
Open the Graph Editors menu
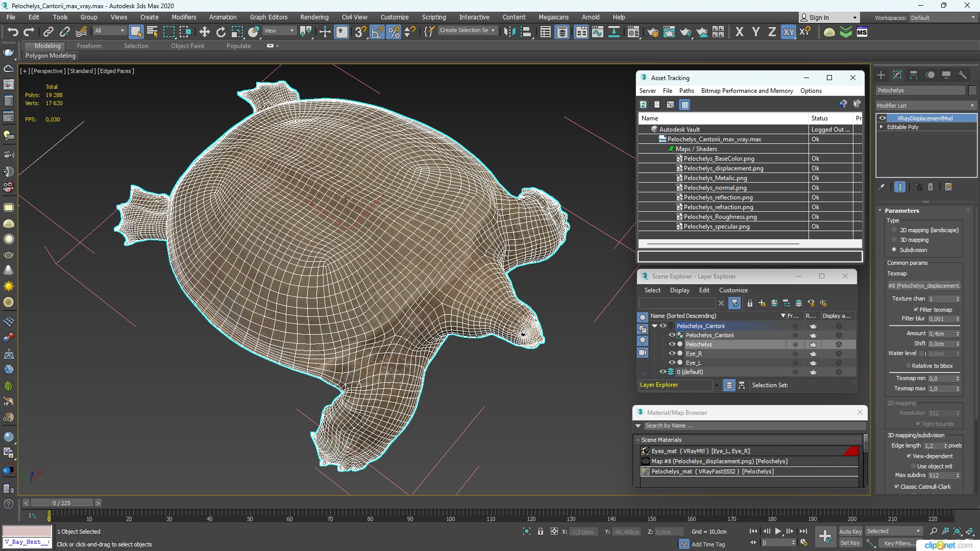[268, 17]
